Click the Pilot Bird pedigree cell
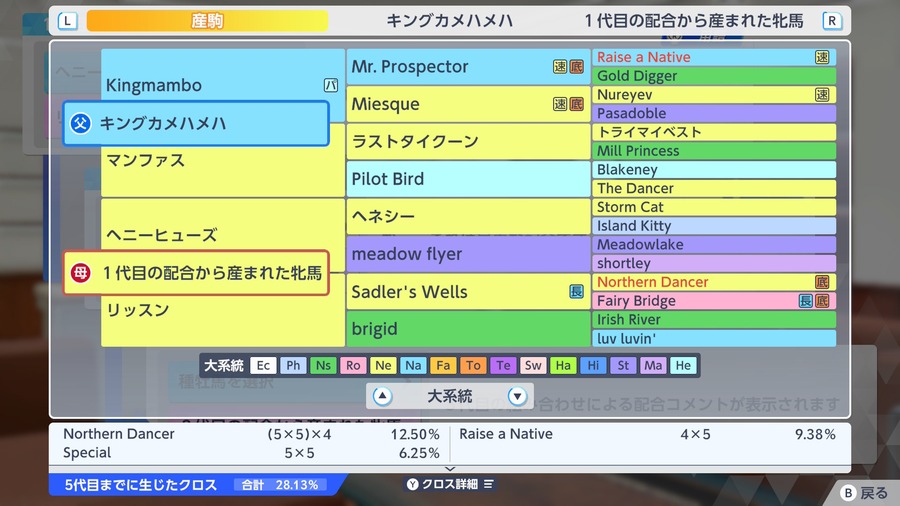900x506 pixels. [x=468, y=179]
